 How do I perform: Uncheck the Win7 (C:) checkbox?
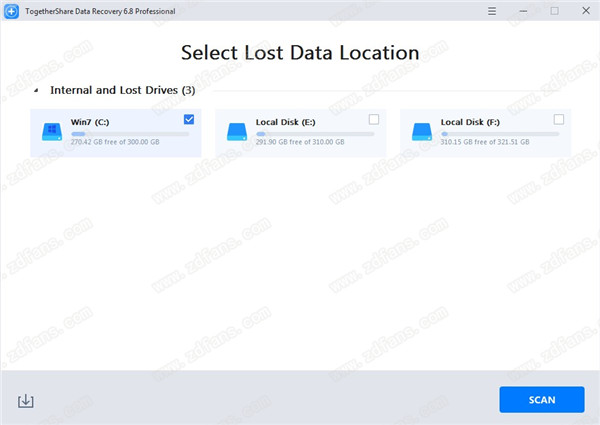point(189,119)
